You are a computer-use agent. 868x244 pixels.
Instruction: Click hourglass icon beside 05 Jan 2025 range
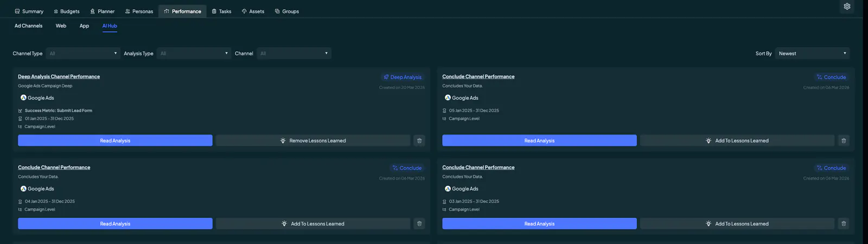click(444, 111)
